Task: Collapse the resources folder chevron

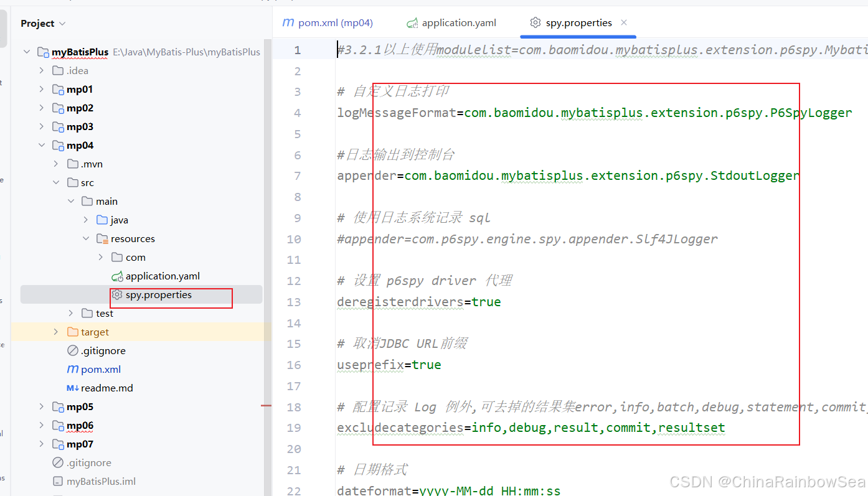Action: 87,239
